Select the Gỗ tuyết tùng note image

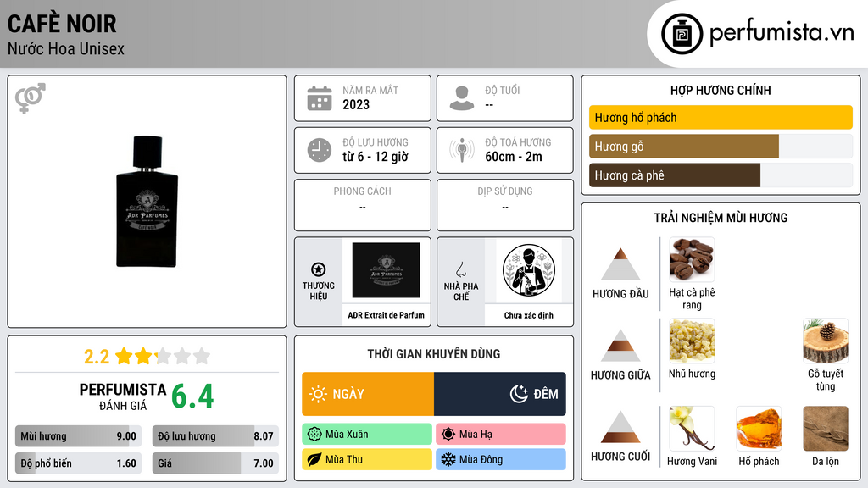[x=826, y=341]
